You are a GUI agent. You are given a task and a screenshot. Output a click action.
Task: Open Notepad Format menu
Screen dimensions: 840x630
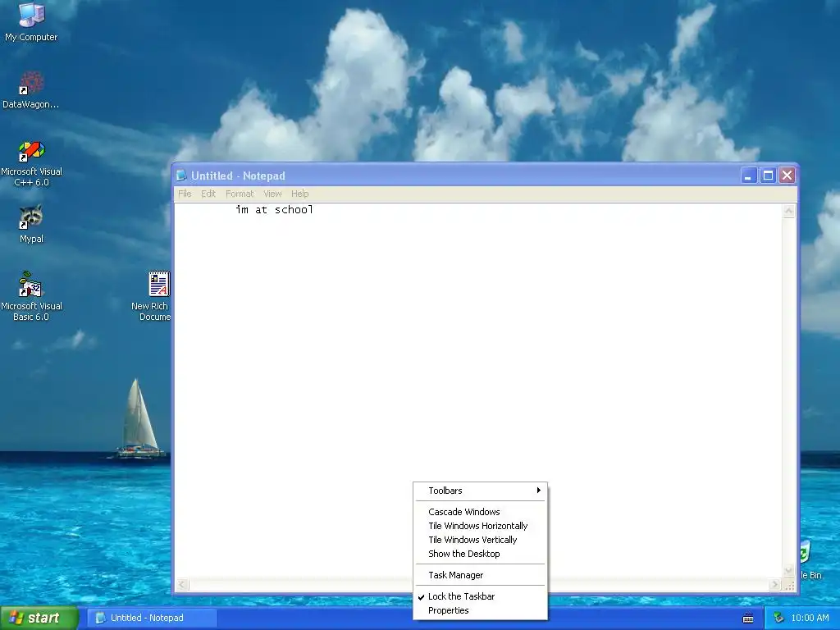click(240, 194)
